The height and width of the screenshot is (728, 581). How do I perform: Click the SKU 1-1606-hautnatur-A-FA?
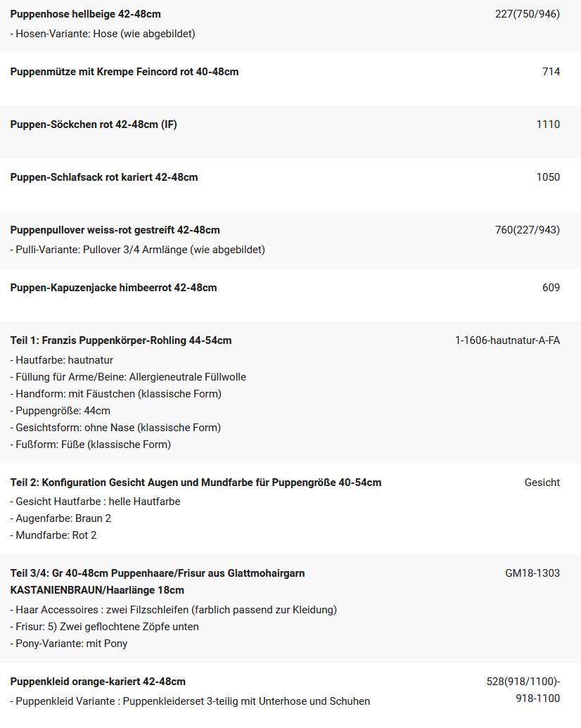(x=507, y=340)
